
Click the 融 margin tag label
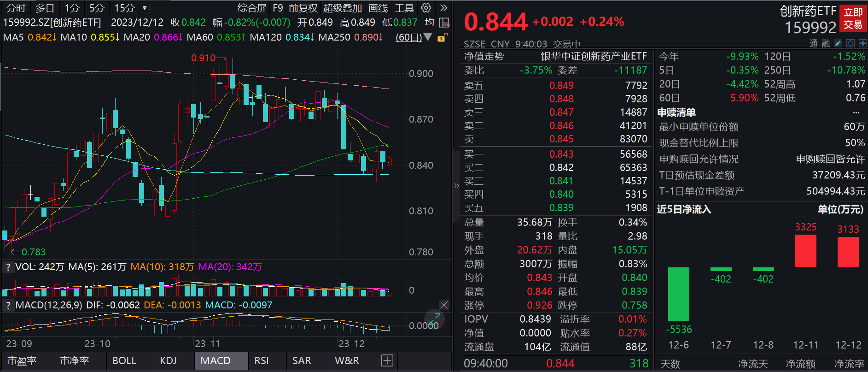pos(826,43)
